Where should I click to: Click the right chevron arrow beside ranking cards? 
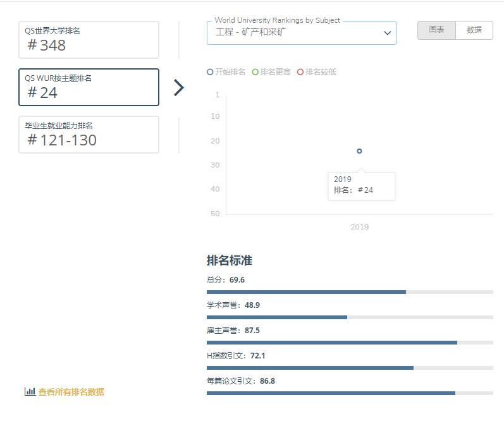(x=179, y=88)
